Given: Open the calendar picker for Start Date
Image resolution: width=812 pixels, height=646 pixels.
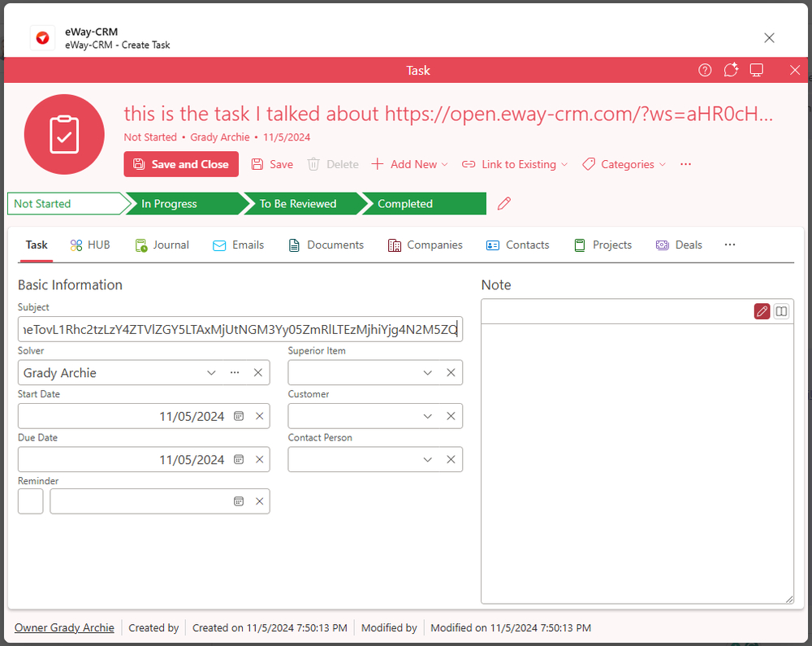Looking at the screenshot, I should tap(238, 415).
